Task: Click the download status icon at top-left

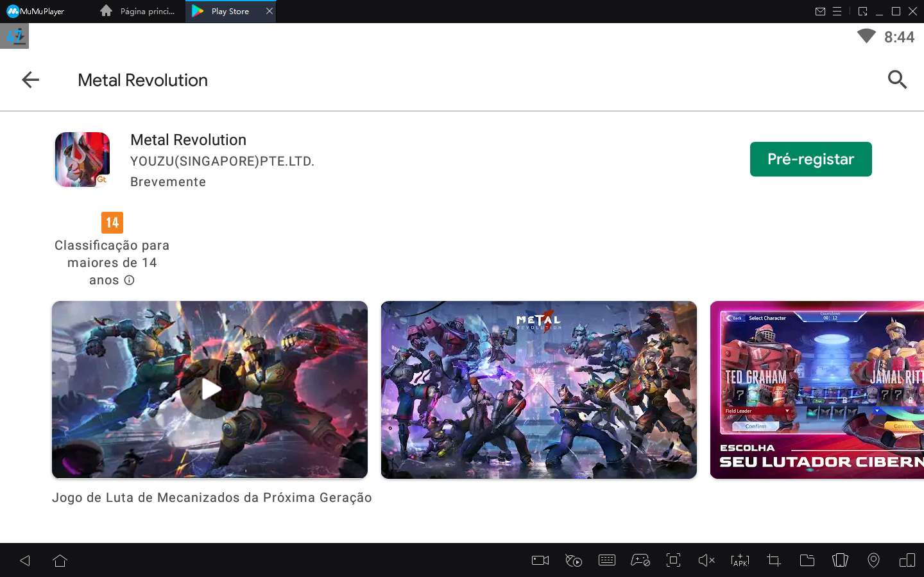Action: pyautogui.click(x=15, y=36)
